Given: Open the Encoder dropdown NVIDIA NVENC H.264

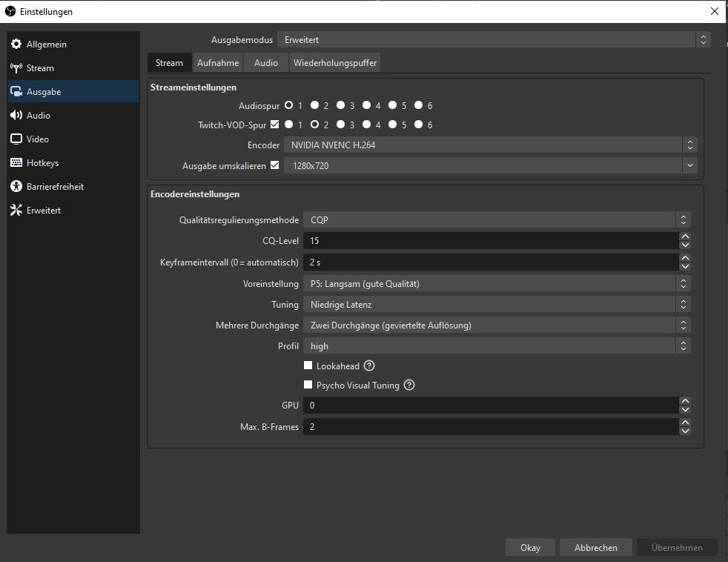Looking at the screenshot, I should pos(490,145).
